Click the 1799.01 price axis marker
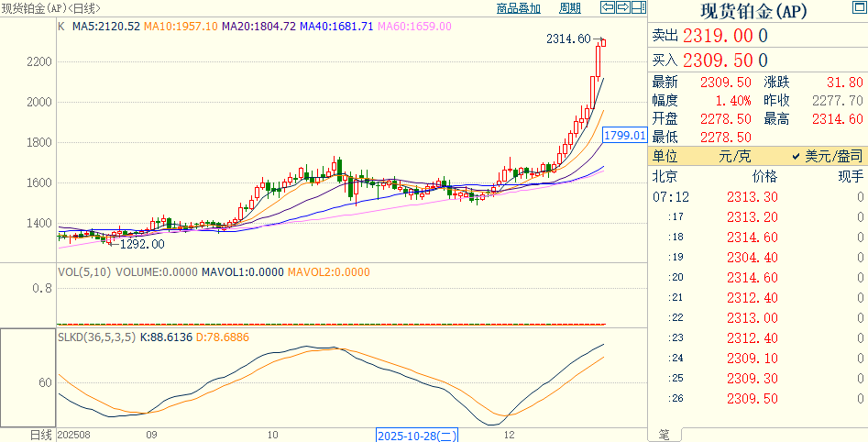 point(625,136)
